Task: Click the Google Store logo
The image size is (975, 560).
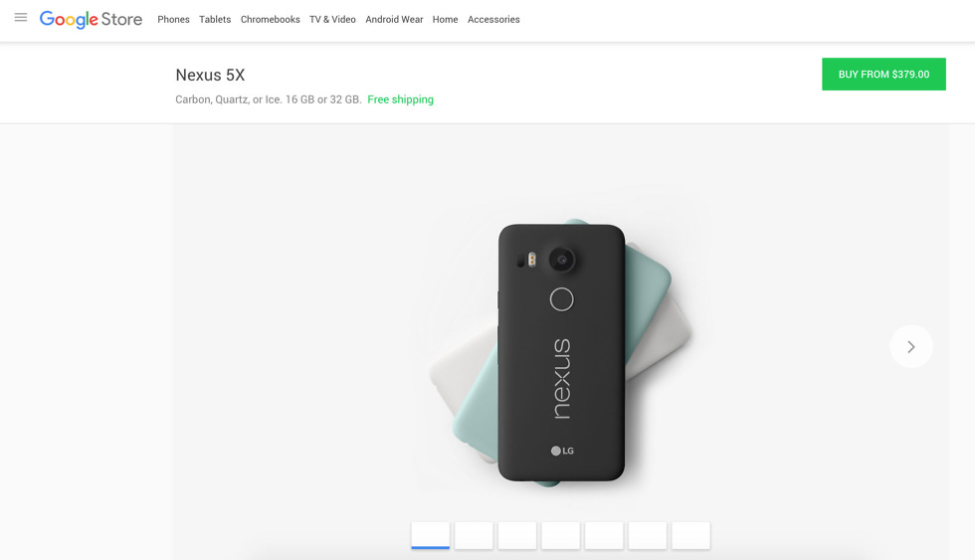Action: click(x=91, y=20)
